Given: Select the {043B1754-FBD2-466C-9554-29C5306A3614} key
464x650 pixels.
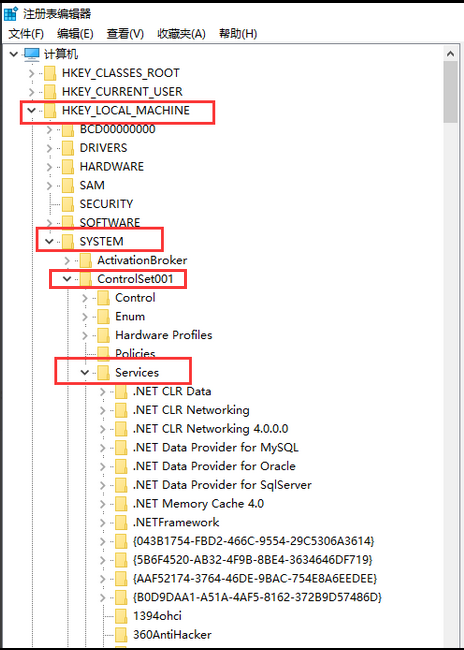Looking at the screenshot, I should point(254,541).
